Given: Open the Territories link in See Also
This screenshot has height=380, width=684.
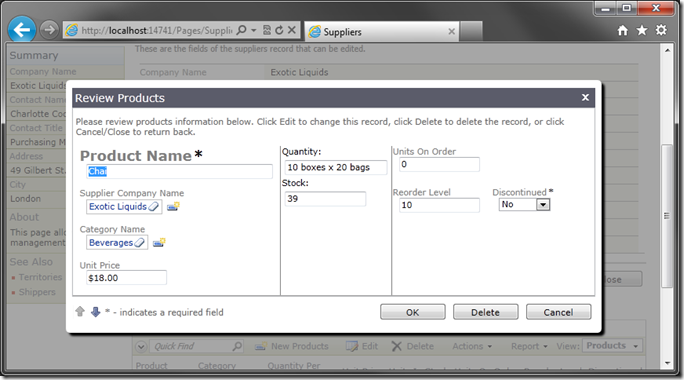Looking at the screenshot, I should [40, 277].
